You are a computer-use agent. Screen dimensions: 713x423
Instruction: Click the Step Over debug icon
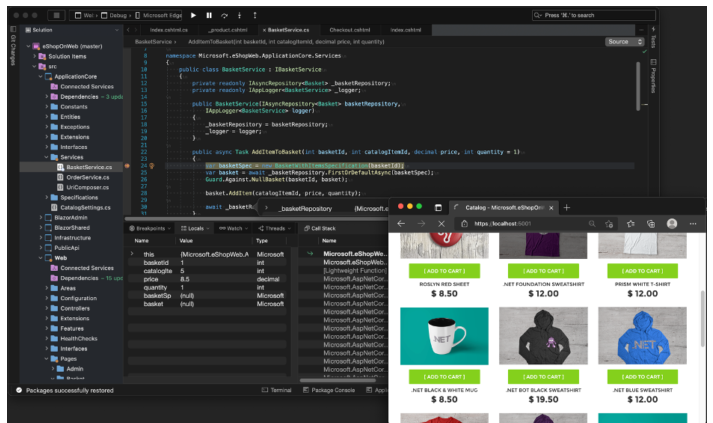[224, 15]
